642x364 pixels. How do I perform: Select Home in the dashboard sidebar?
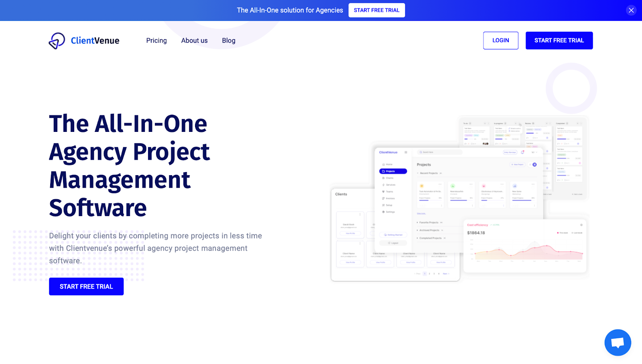coord(388,164)
